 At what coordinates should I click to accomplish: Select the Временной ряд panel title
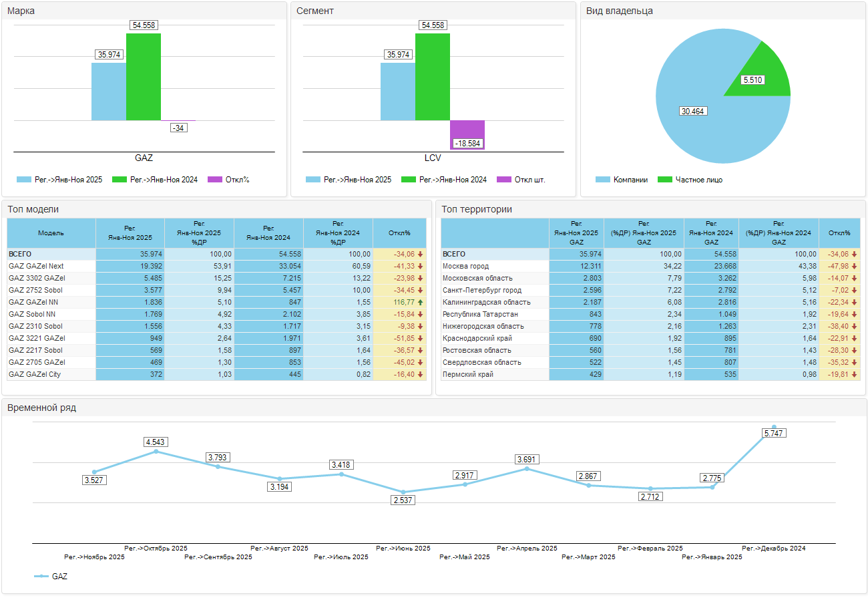tap(41, 408)
